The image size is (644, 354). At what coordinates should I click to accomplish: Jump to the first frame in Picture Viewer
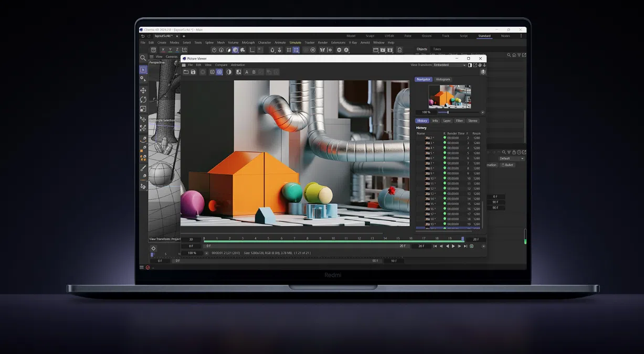click(435, 246)
